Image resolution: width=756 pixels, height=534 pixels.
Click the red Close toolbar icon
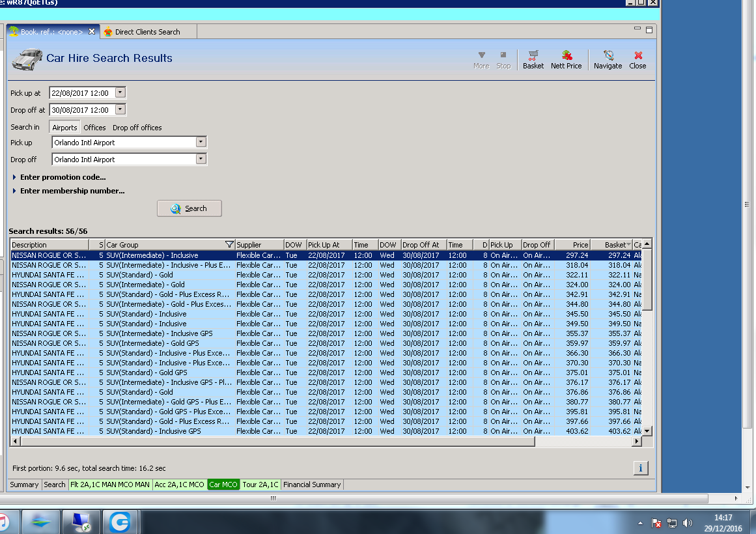click(x=637, y=59)
